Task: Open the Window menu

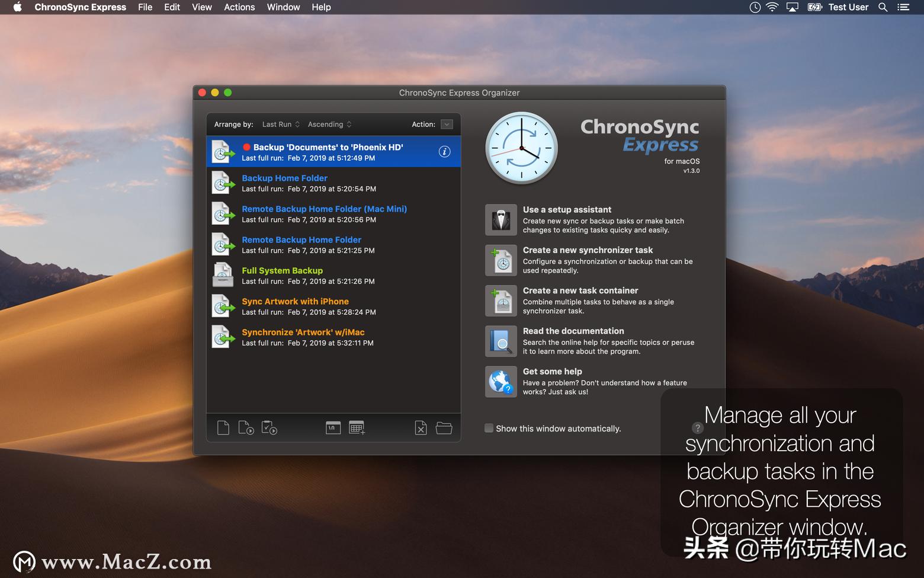Action: click(283, 7)
